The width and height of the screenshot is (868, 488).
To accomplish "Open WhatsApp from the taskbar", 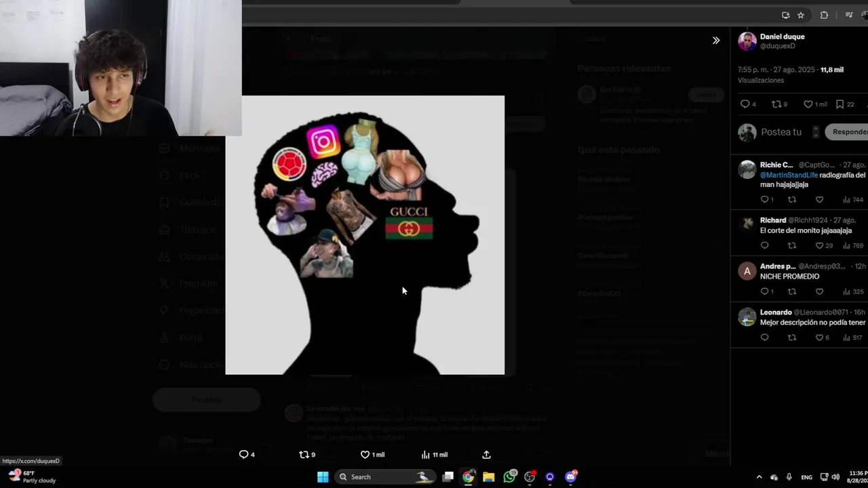I will pos(509,476).
